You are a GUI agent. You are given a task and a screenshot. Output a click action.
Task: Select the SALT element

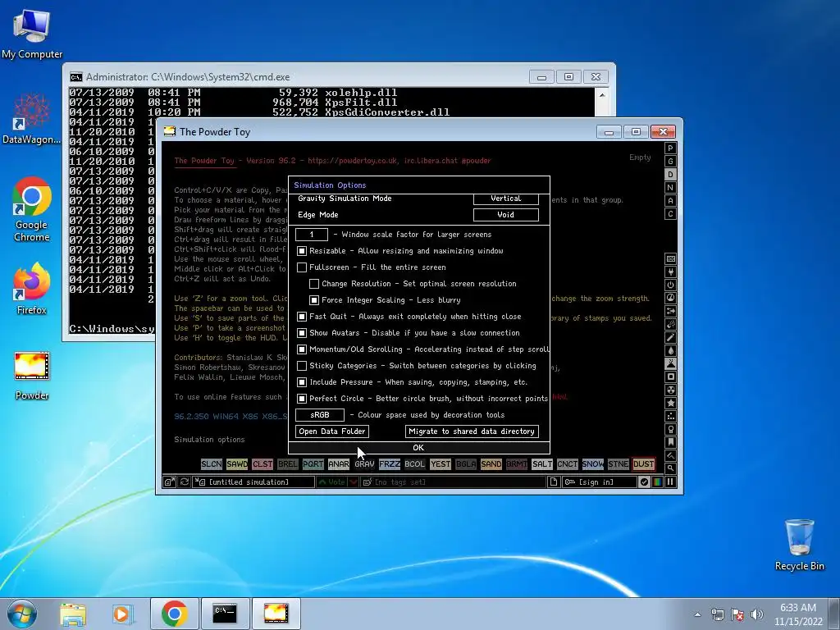[541, 464]
